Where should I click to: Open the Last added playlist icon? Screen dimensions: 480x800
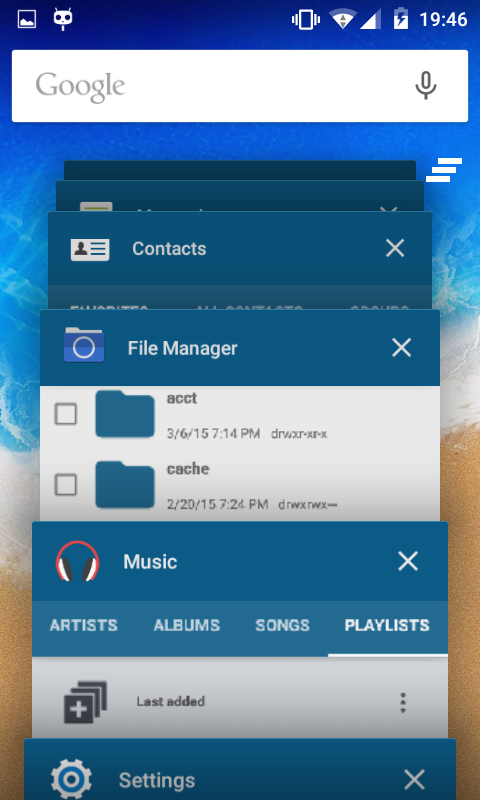tap(85, 702)
